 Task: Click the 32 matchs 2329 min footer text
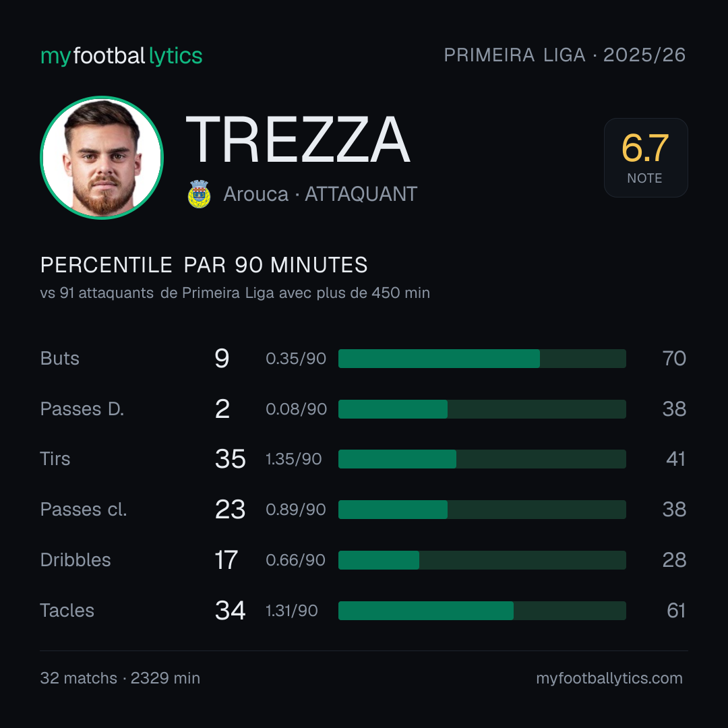[x=120, y=678]
